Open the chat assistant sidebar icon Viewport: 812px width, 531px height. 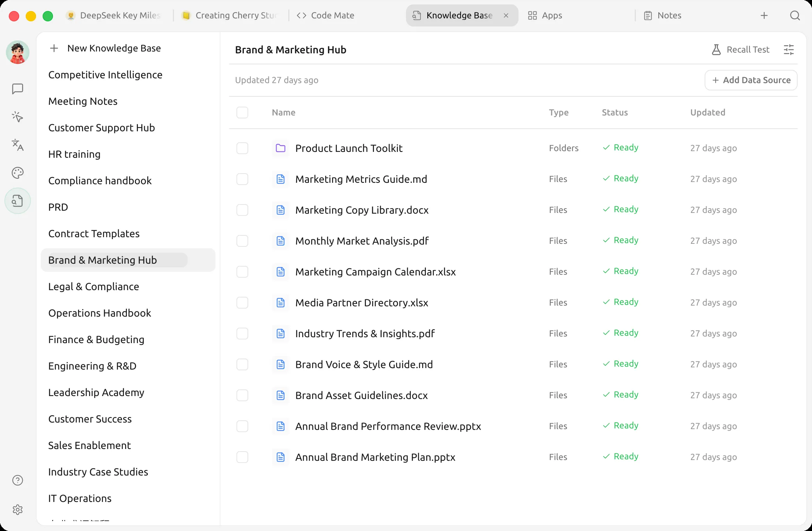[18, 89]
